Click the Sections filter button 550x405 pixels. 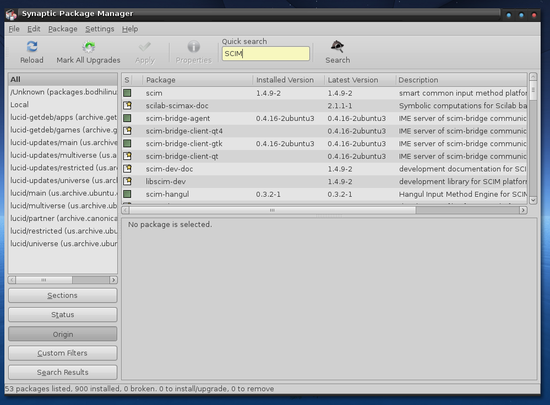coord(63,295)
